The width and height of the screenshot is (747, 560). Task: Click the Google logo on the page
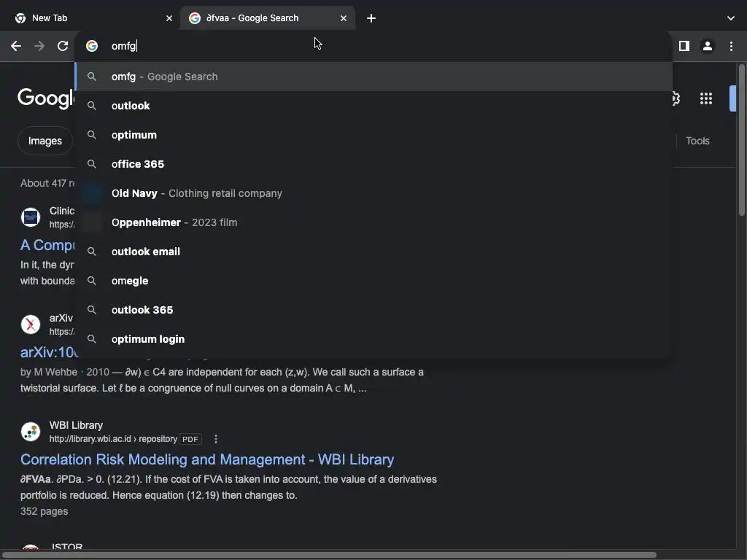click(x=46, y=98)
